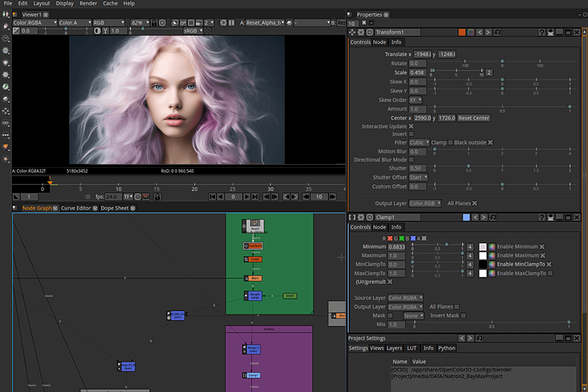Open the Color.RGBA layer dropdown in viewer

pos(35,23)
